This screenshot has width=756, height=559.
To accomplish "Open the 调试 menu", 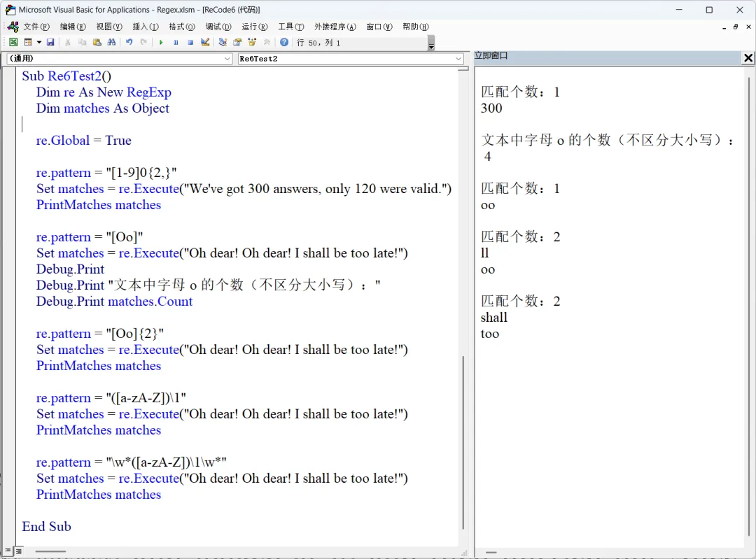I will tap(218, 27).
